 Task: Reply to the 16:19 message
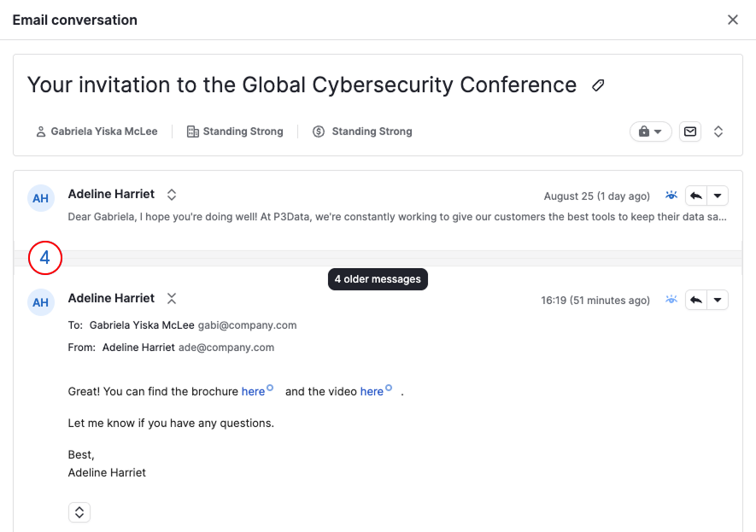coord(695,300)
